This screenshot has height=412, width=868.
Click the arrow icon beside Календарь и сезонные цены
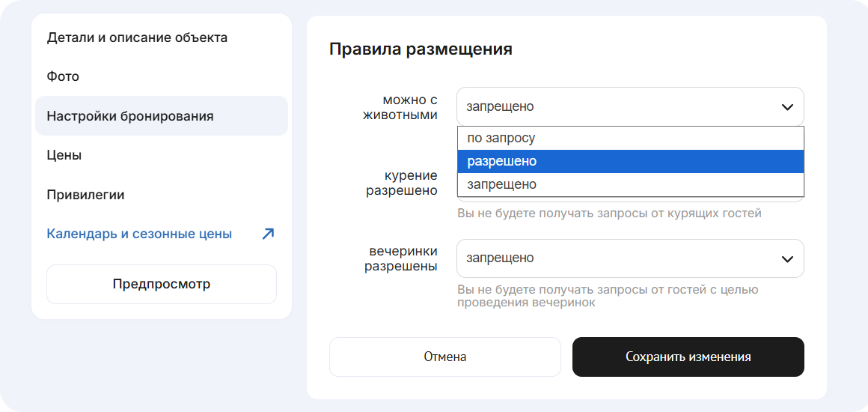[268, 234]
